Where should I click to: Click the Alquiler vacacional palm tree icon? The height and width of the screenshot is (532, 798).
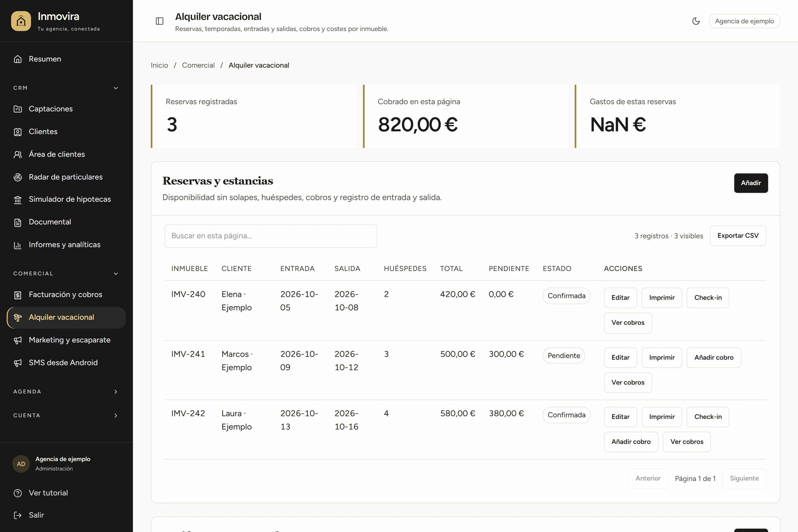pyautogui.click(x=18, y=318)
